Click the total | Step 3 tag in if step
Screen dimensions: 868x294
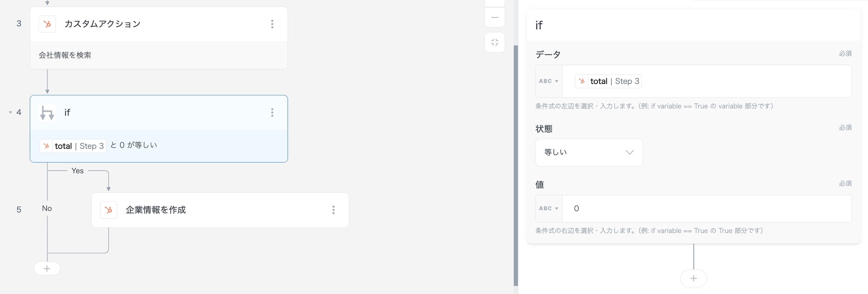pos(73,146)
